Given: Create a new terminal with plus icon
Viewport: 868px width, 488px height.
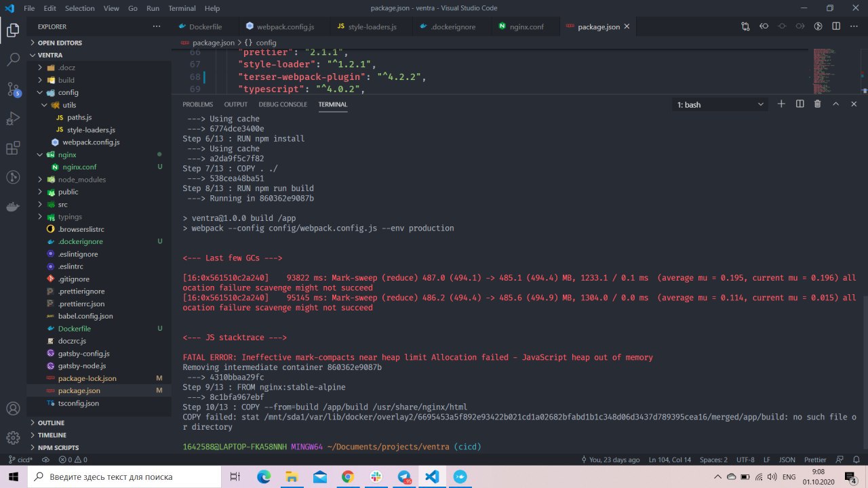Looking at the screenshot, I should (x=781, y=104).
